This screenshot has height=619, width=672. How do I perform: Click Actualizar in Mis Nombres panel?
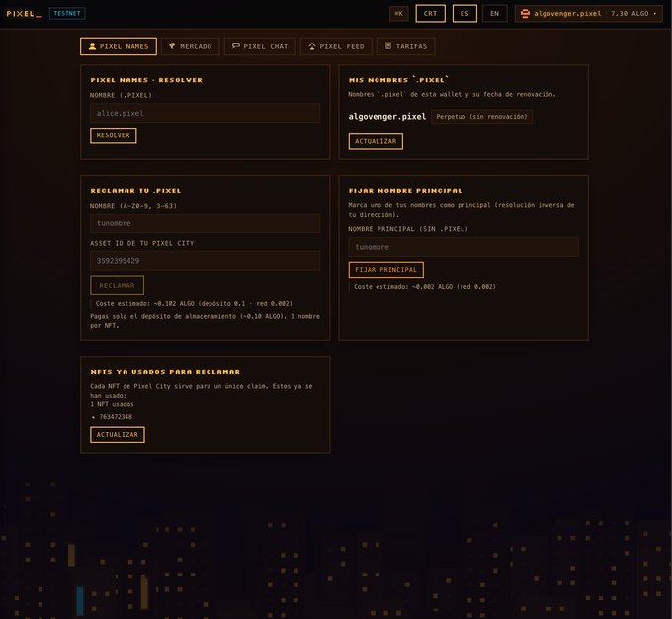376,141
